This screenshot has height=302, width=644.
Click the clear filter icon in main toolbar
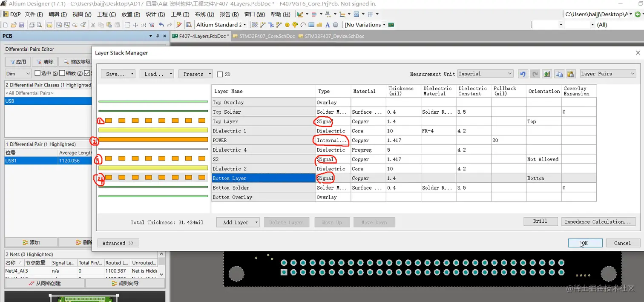click(152, 25)
